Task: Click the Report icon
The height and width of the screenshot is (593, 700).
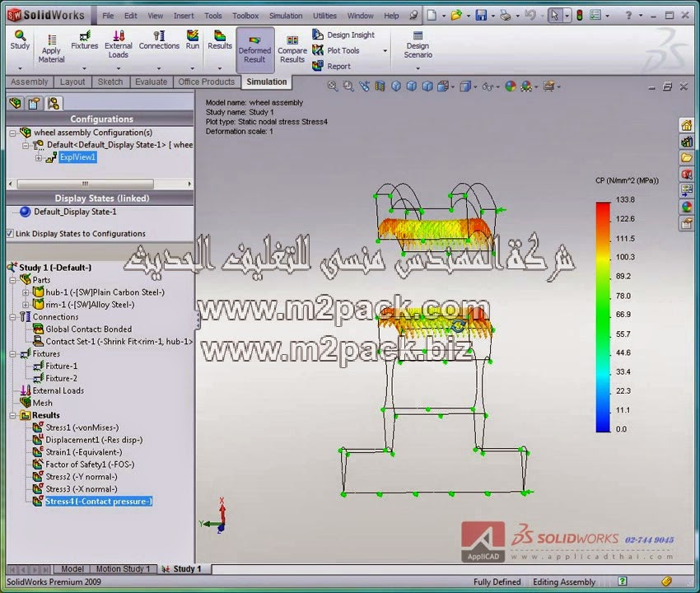Action: [x=331, y=66]
